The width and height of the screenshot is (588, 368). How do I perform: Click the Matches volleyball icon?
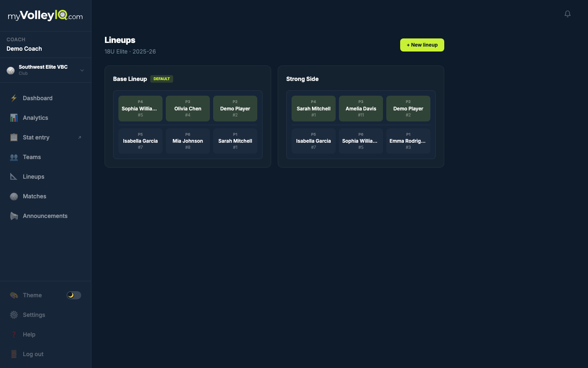tap(14, 196)
